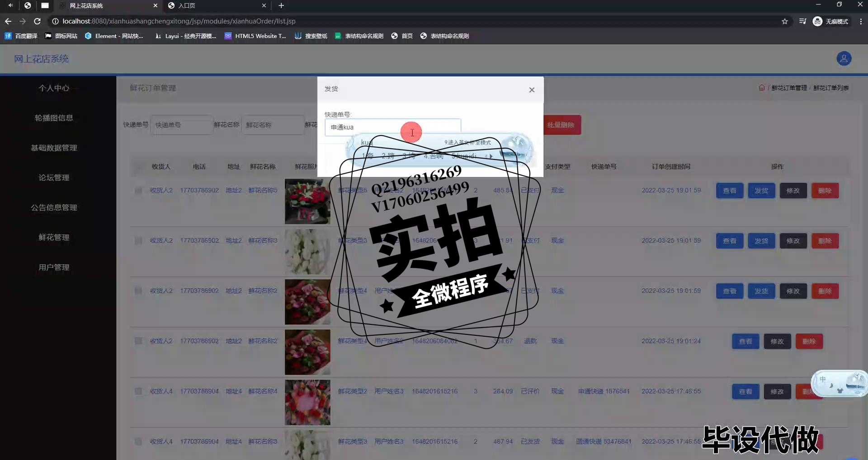Click the 无痕模式 incognito indicator

click(831, 21)
